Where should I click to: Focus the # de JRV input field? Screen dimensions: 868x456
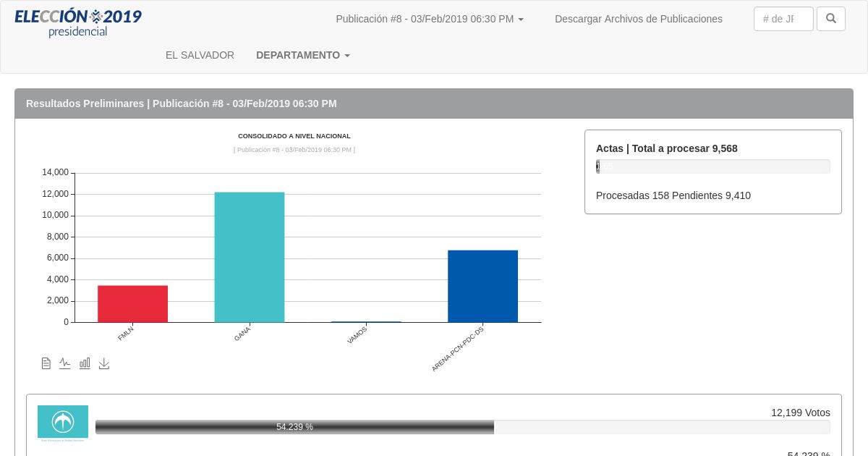click(783, 19)
